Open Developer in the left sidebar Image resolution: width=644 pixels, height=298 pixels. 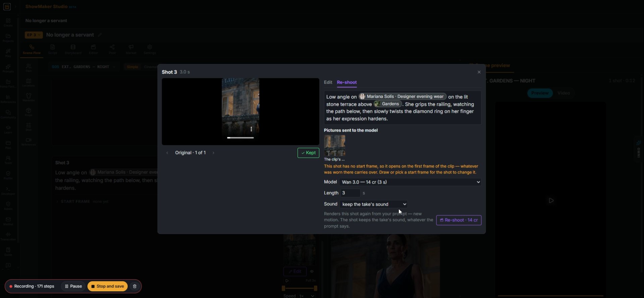point(8,191)
